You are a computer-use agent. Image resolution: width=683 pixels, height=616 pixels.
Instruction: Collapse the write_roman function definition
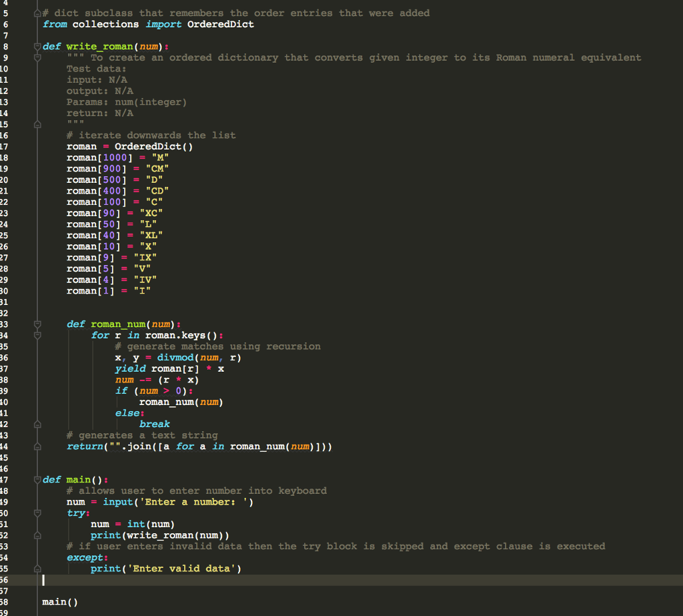pyautogui.click(x=37, y=47)
